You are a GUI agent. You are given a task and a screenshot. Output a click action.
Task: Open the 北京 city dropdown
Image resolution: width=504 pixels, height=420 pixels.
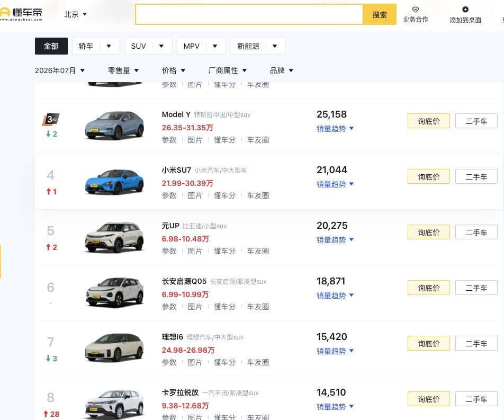(76, 14)
